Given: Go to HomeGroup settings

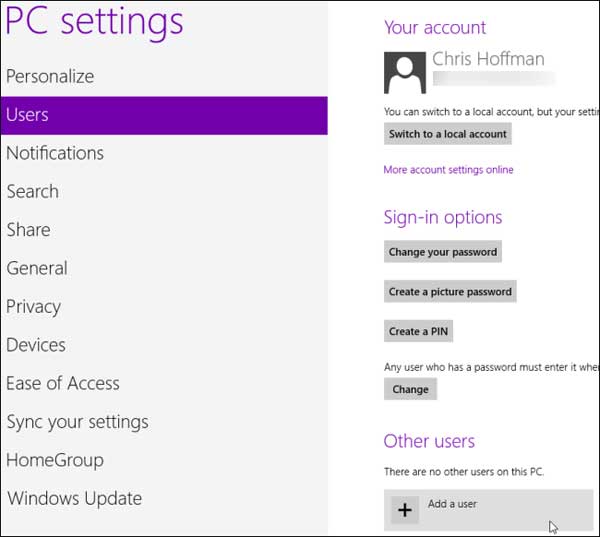Looking at the screenshot, I should click(x=55, y=460).
